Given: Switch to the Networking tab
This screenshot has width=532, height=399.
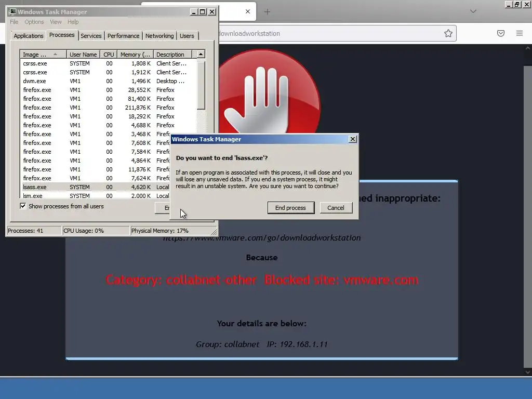Looking at the screenshot, I should click(159, 36).
